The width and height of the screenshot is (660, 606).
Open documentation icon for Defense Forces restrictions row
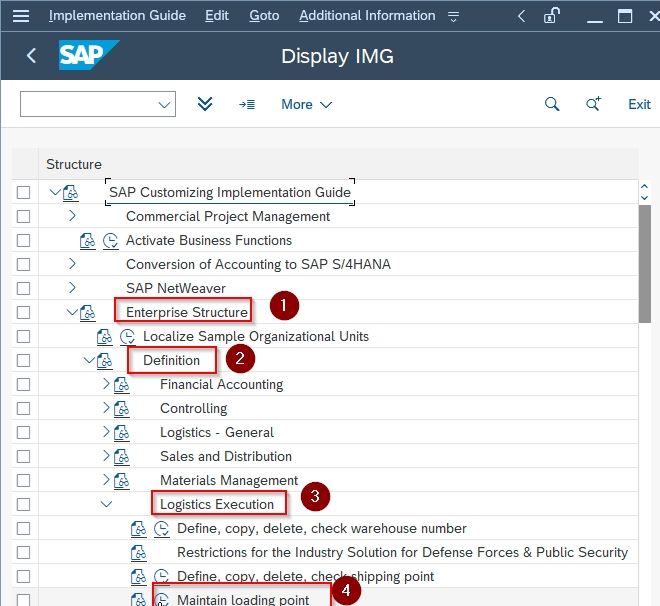[x=138, y=553]
